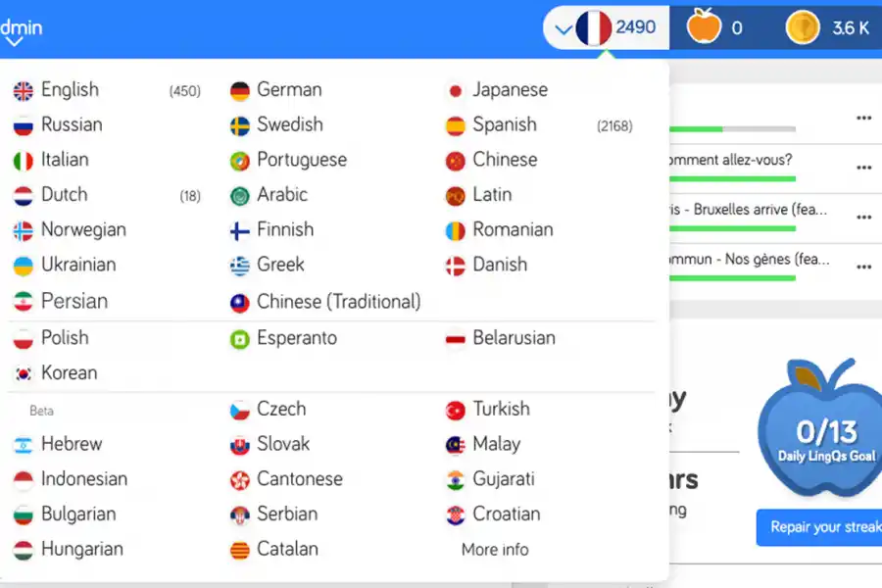This screenshot has height=588, width=882.
Task: Click the Esperanto flag icon
Action: (x=238, y=338)
